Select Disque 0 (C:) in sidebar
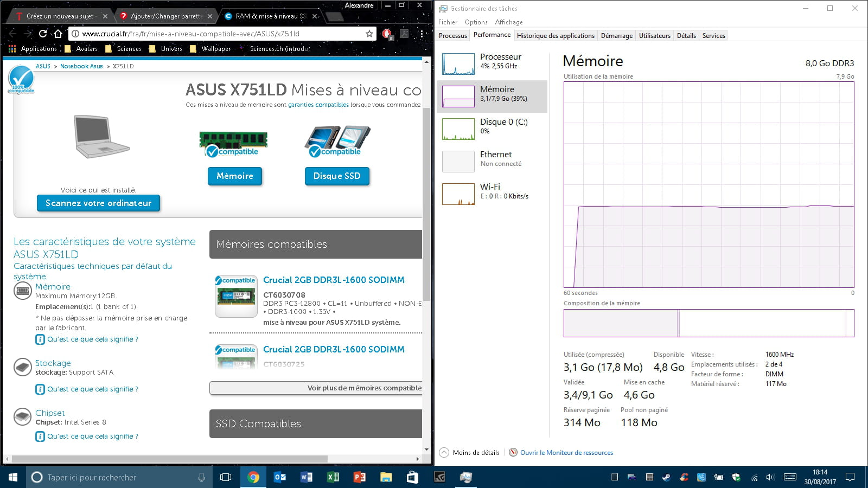This screenshot has width=868, height=488. click(492, 129)
